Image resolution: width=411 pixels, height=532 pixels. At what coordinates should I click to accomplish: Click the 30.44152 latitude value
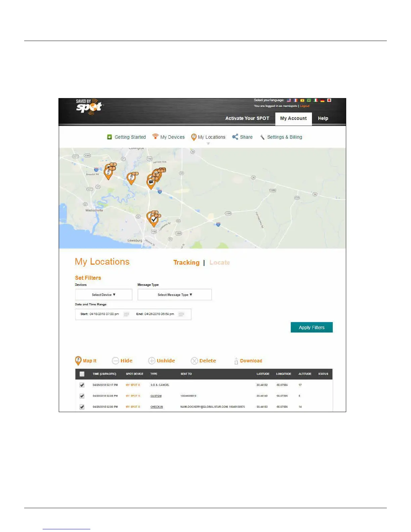click(262, 385)
